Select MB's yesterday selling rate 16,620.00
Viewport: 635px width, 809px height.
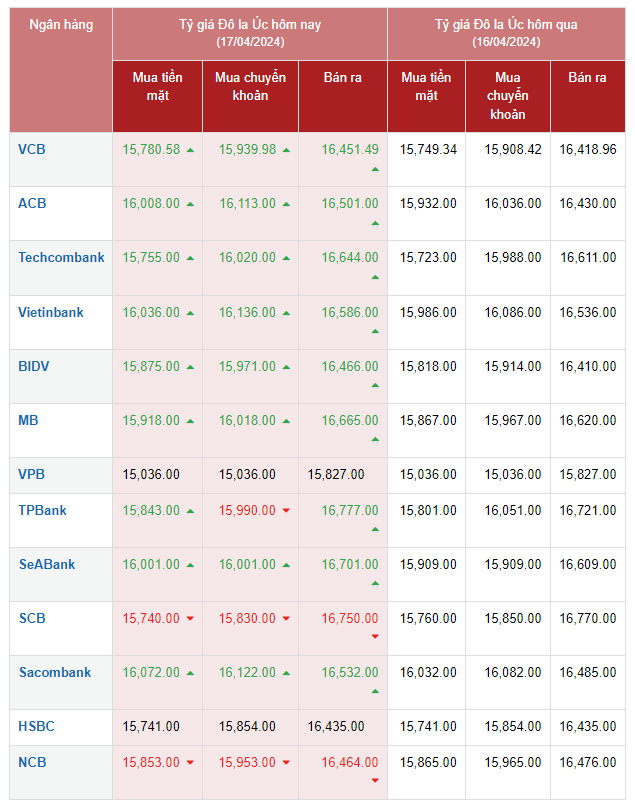pos(587,420)
